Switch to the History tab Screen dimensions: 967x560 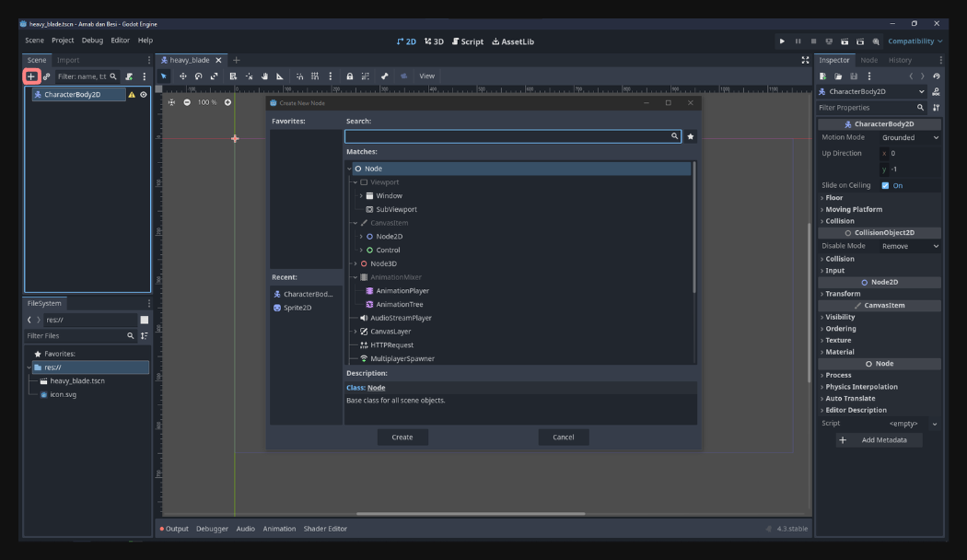(x=900, y=60)
